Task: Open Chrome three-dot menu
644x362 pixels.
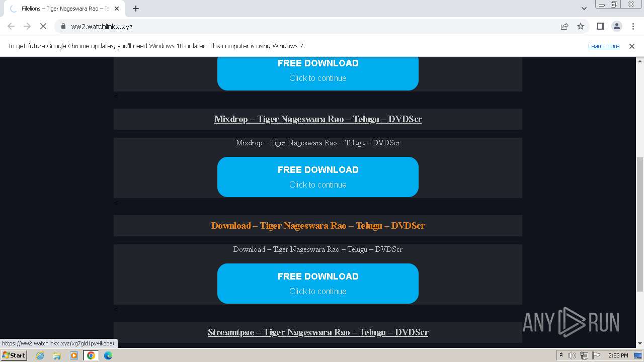Action: [633, 26]
